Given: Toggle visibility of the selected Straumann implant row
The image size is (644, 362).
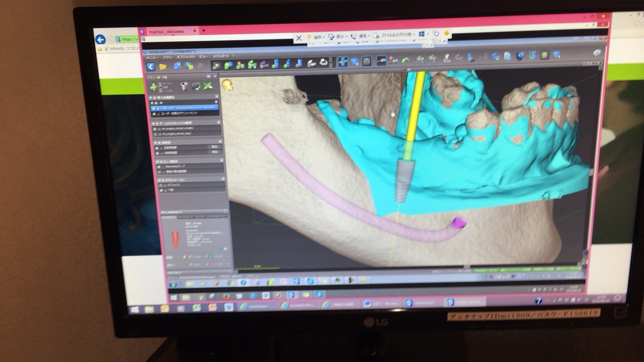Looking at the screenshot, I should pyautogui.click(x=154, y=108).
